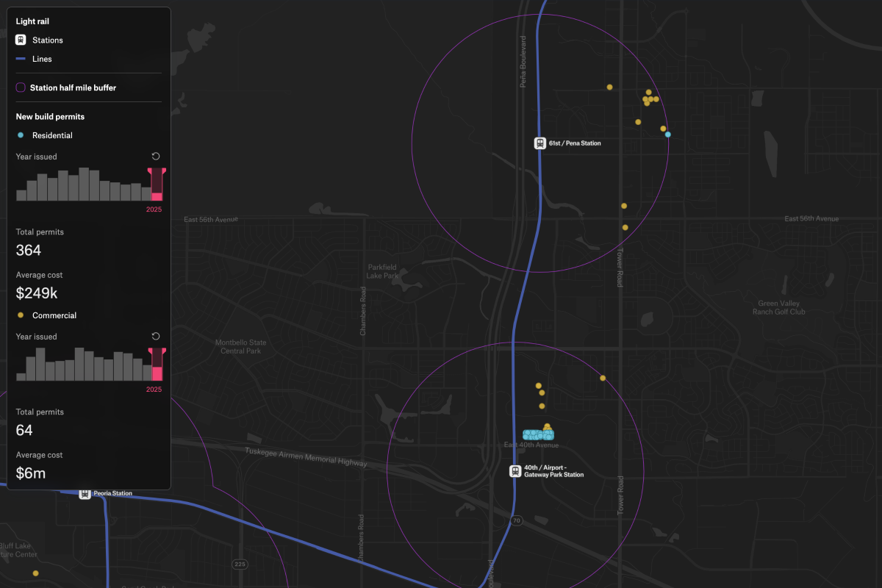Click the Residential Year issued histogram's first bar
The width and height of the screenshot is (882, 588).
pos(21,196)
